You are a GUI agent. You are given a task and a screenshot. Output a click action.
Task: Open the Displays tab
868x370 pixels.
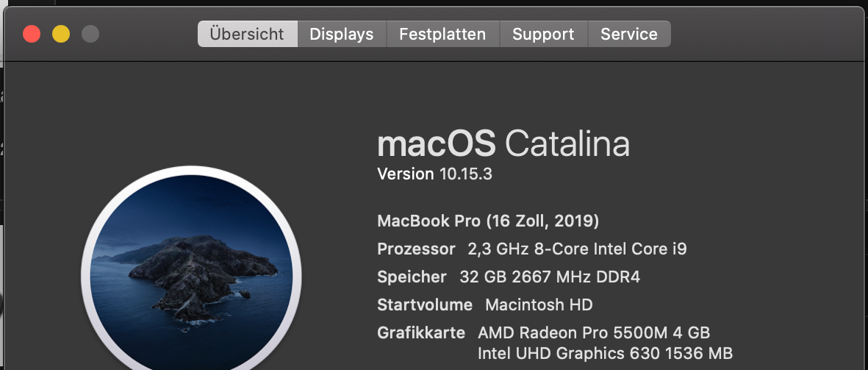(341, 34)
